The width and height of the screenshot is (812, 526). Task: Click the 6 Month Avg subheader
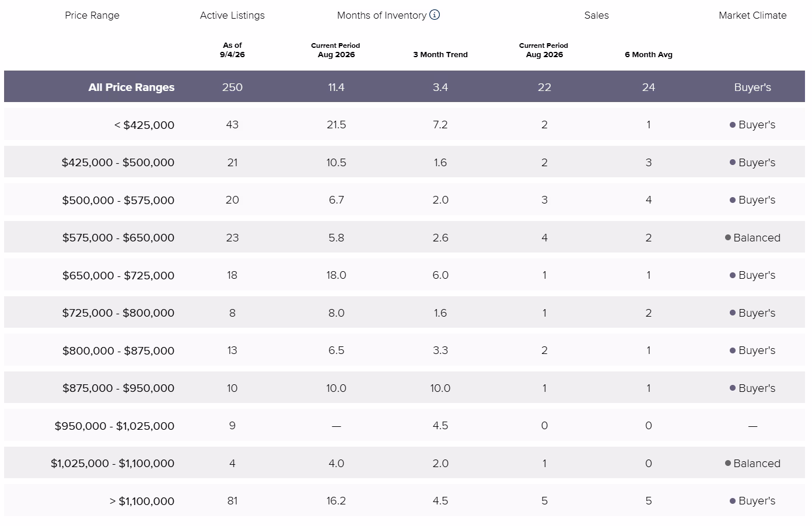(649, 54)
